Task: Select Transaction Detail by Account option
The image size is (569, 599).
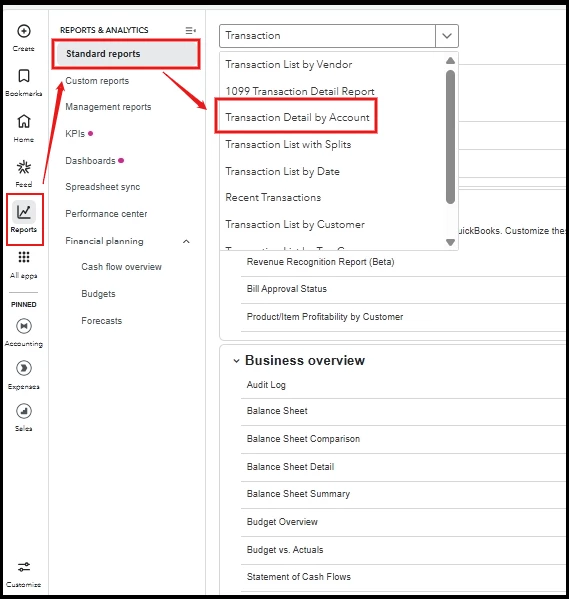Action: (x=297, y=117)
